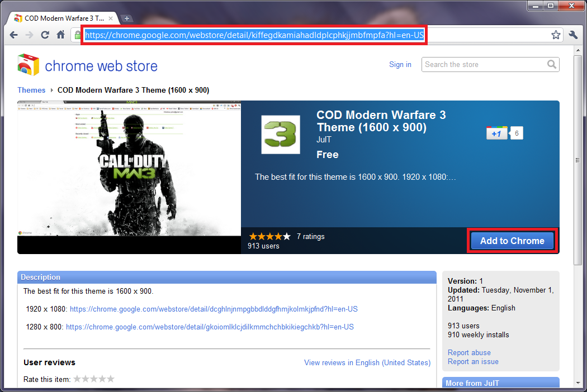Click the Description section header
587x392 pixels.
227,277
